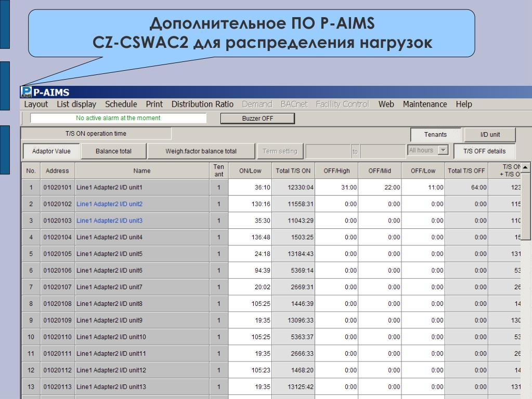Viewport: 532px width, 399px height.
Task: Click the table's vertical scrollbar thumb
Action: point(525,206)
